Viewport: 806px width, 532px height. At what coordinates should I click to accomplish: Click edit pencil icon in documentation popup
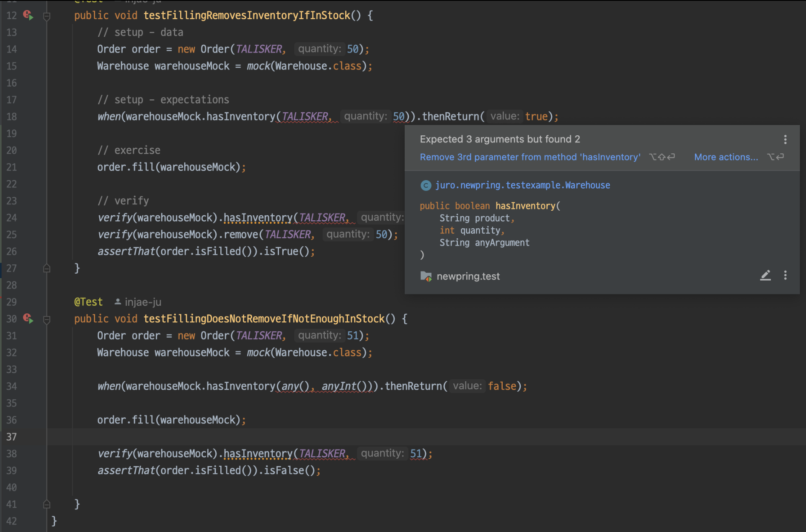[x=765, y=275]
